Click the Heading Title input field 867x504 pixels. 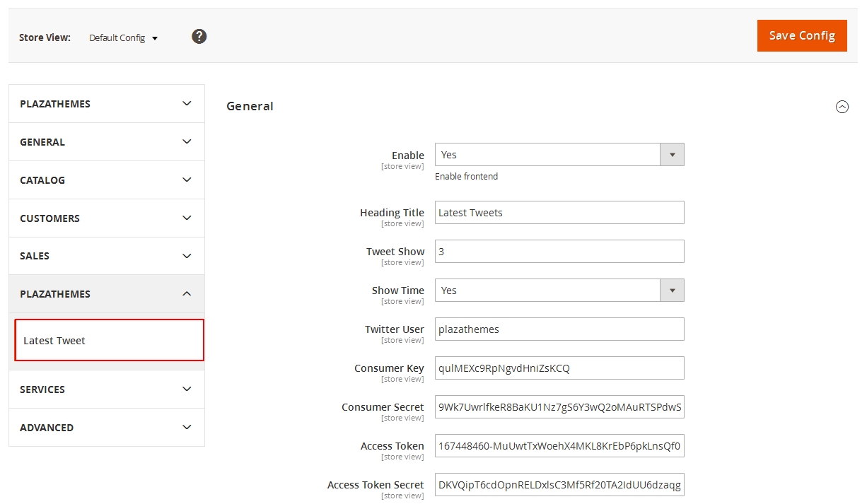tap(559, 213)
